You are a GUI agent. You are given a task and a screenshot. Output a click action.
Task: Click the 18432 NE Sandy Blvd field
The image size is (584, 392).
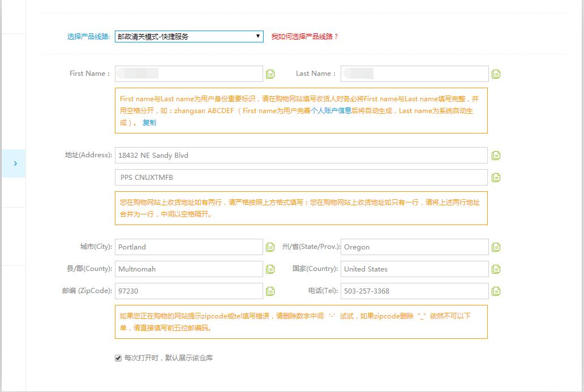(x=300, y=156)
